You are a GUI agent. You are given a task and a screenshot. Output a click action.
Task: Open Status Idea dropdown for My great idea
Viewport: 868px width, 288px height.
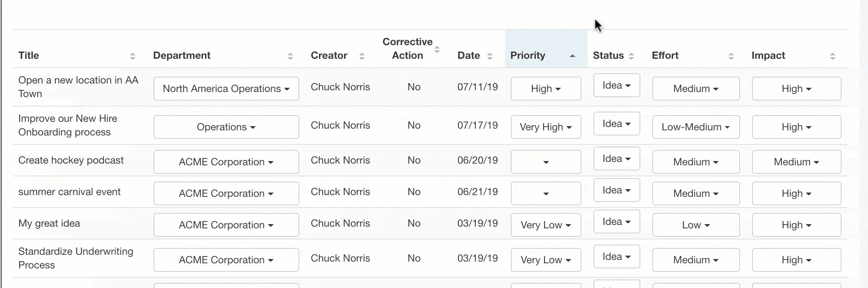[617, 222]
